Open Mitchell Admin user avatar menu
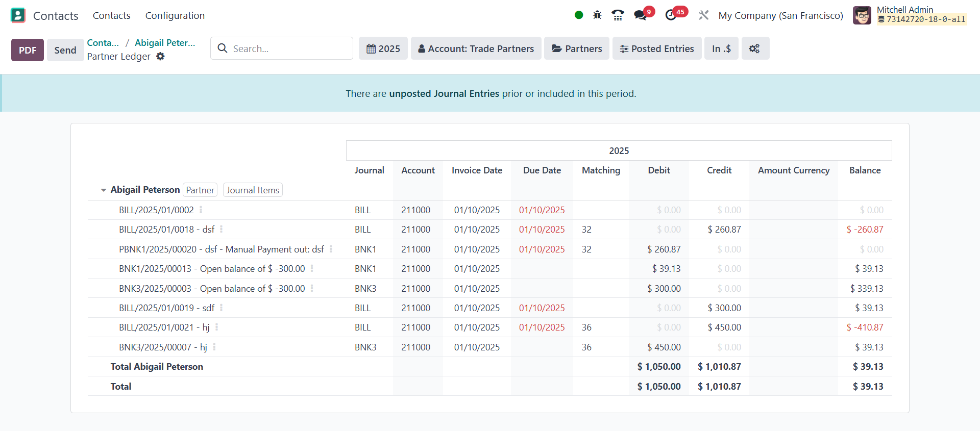The height and width of the screenshot is (431, 980). pyautogui.click(x=862, y=15)
